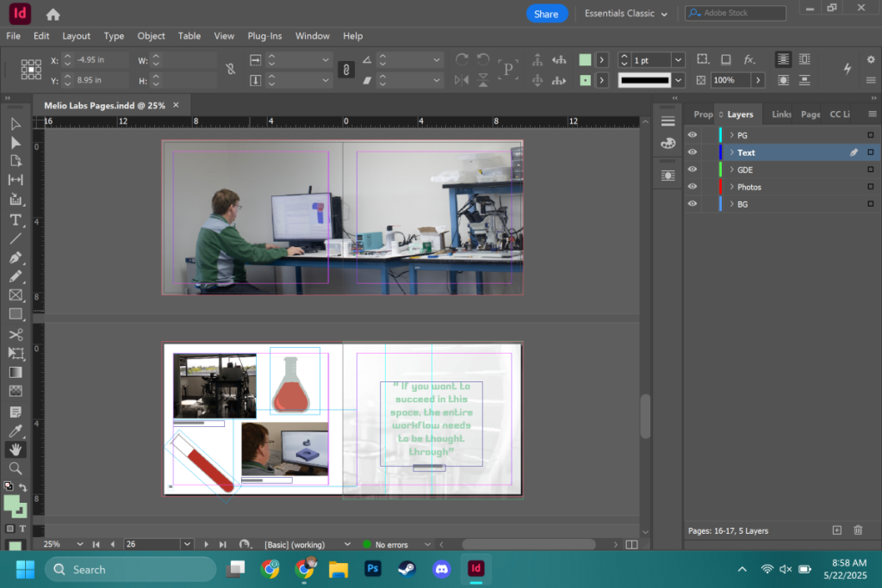The width and height of the screenshot is (882, 588).
Task: Open the Object menu
Action: click(x=151, y=36)
